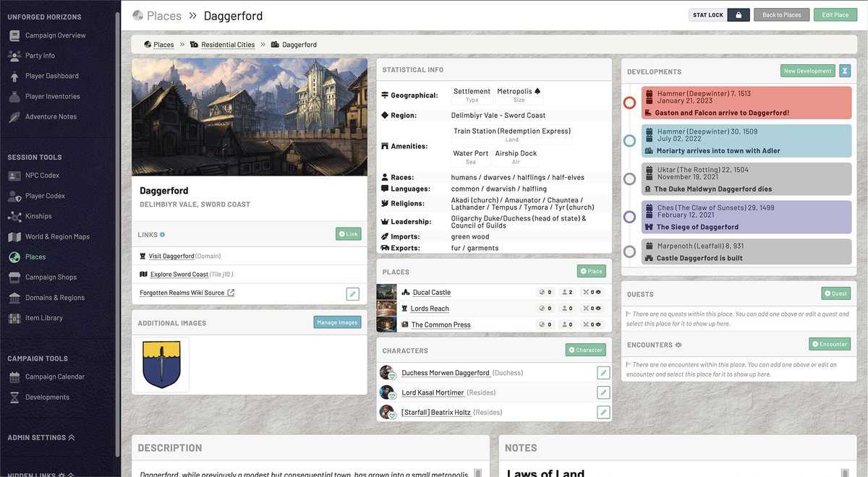This screenshot has width=868, height=477.
Task: Click the Ducal Castle character count icon
Action: (x=564, y=292)
